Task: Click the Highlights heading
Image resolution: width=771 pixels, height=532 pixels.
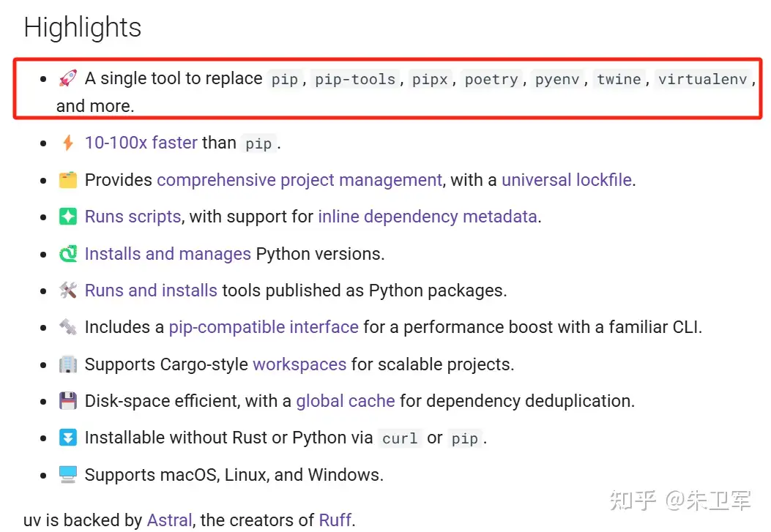Action: [83, 28]
